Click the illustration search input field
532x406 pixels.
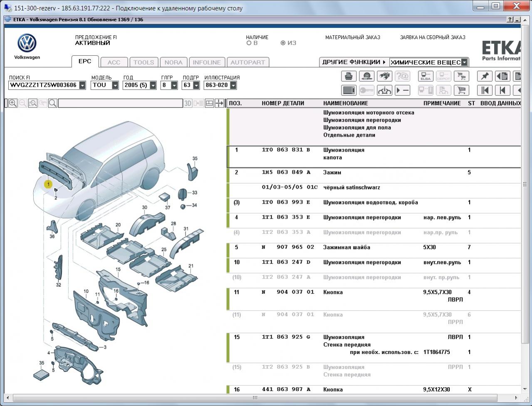(121, 103)
